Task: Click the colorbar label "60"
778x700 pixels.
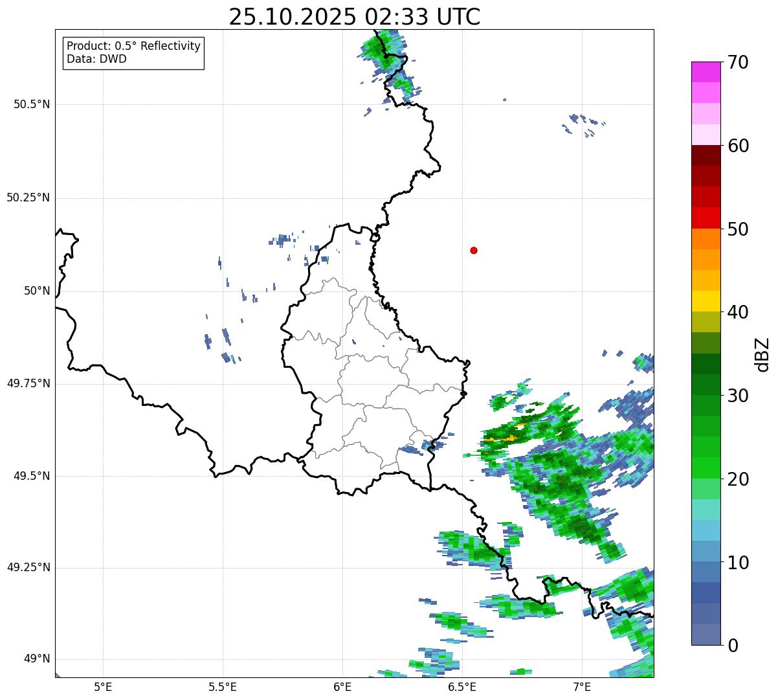Action: coord(738,146)
